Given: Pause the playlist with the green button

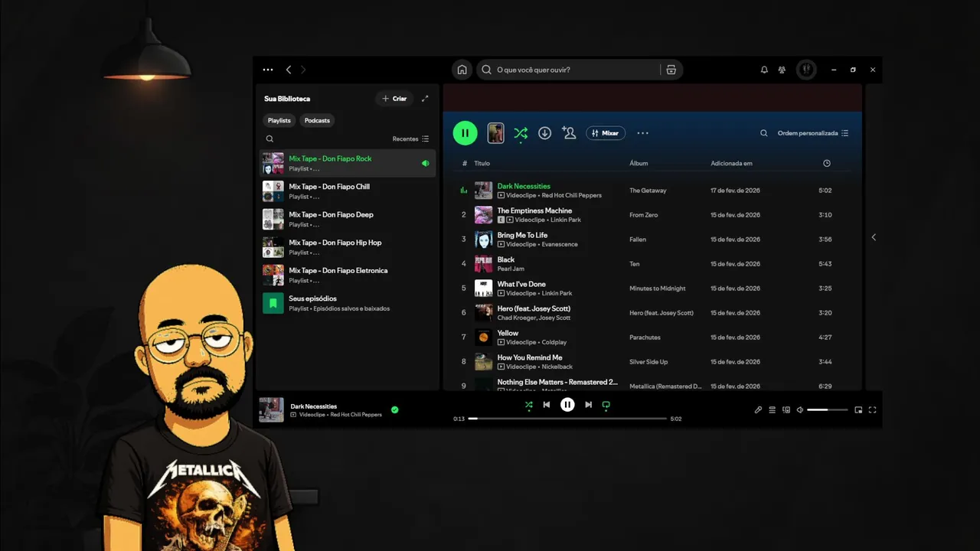Looking at the screenshot, I should tap(465, 133).
